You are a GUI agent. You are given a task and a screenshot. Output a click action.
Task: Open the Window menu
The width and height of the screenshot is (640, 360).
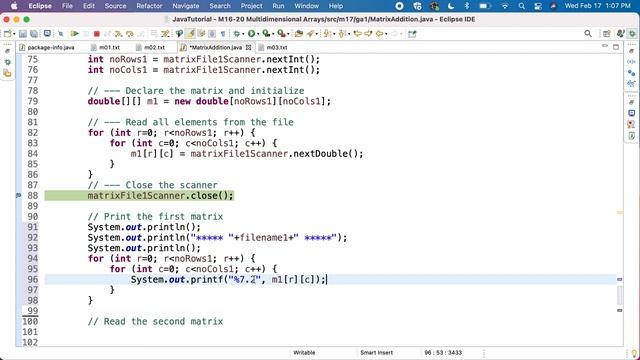click(307, 6)
